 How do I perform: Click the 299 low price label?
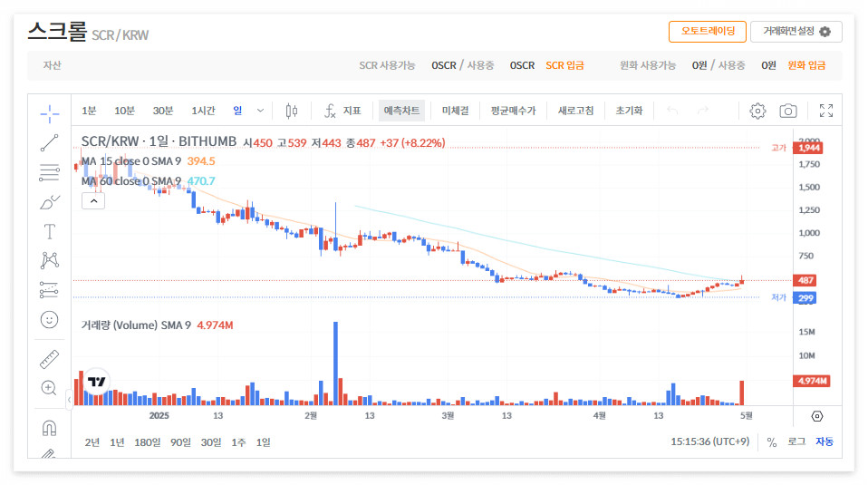(x=805, y=298)
